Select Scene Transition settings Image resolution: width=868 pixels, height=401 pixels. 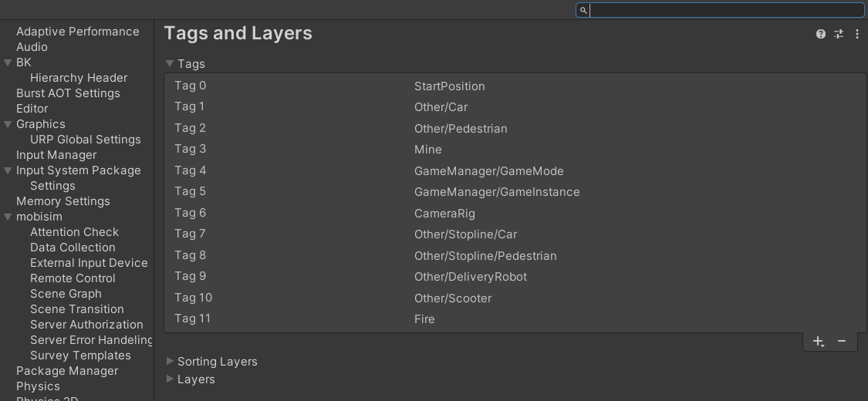tap(77, 309)
